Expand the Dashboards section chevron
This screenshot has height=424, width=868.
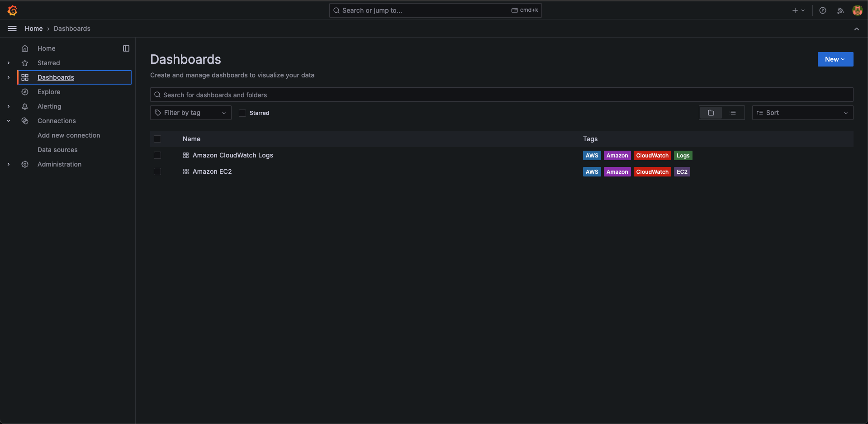[x=9, y=77]
